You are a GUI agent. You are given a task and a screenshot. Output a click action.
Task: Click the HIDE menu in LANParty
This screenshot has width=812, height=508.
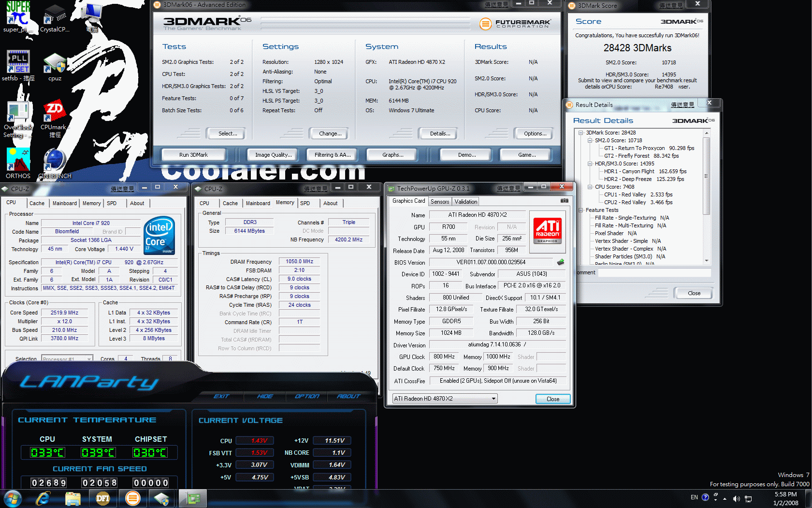click(x=265, y=396)
